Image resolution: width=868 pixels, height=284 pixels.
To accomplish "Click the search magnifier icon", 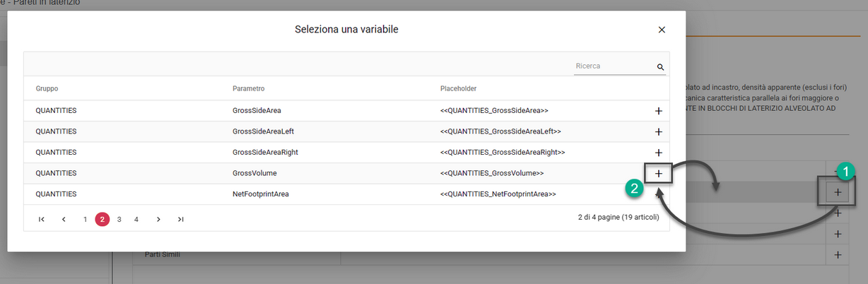I will pyautogui.click(x=661, y=67).
